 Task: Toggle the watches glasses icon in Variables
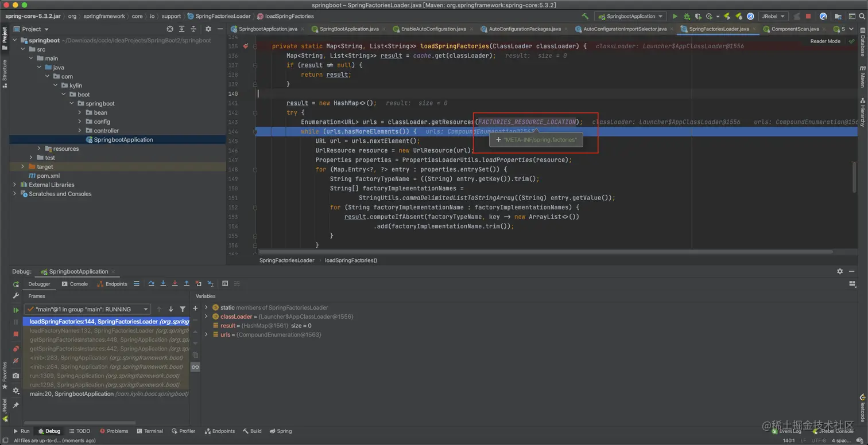(x=195, y=367)
